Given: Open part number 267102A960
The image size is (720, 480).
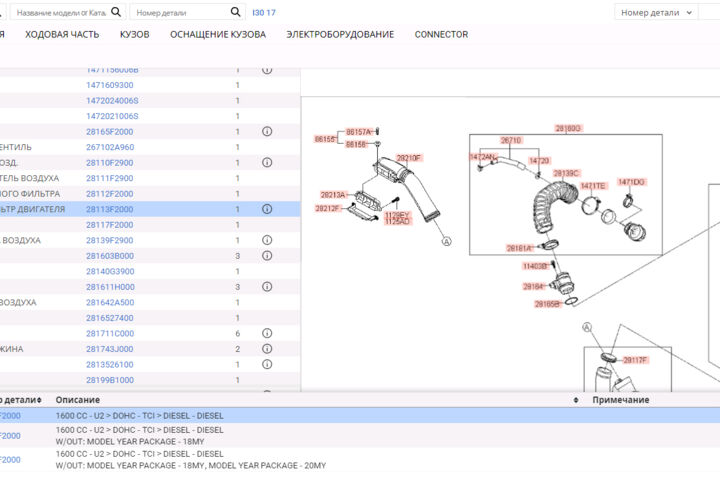Looking at the screenshot, I should [x=110, y=147].
